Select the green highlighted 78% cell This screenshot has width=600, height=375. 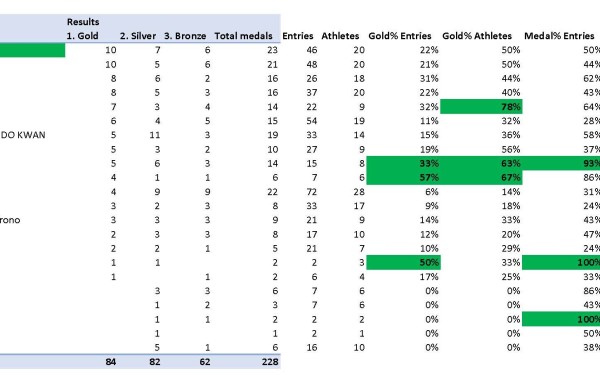(x=481, y=107)
